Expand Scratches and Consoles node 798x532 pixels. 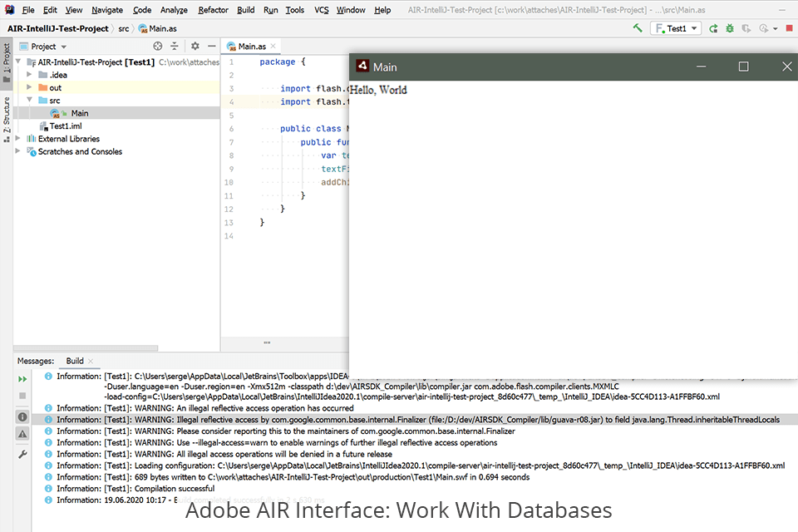17,151
